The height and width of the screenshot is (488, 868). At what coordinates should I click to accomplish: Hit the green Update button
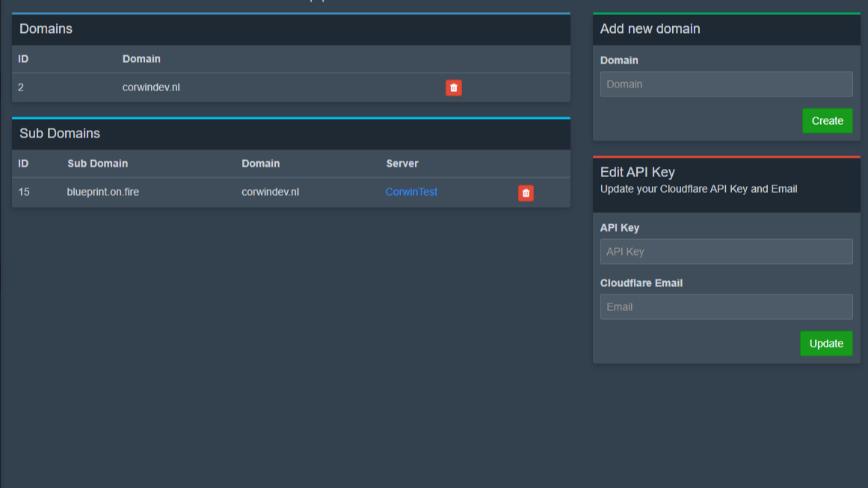[826, 344]
